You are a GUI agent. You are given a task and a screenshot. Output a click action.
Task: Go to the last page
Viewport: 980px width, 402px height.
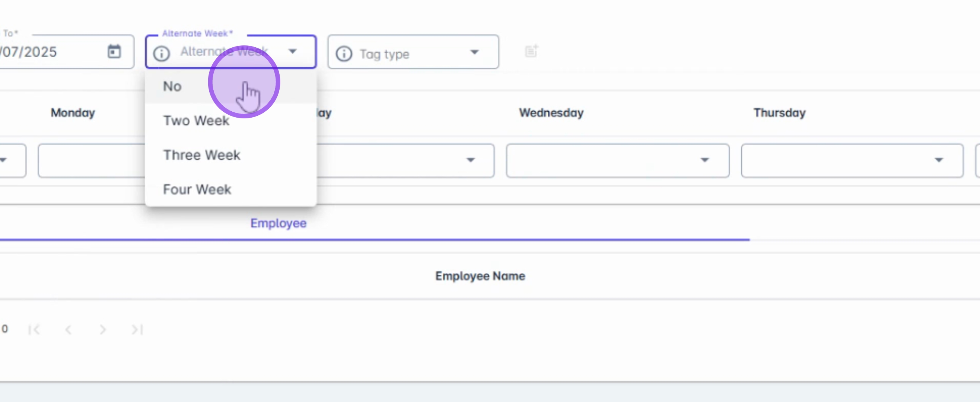[x=137, y=329]
